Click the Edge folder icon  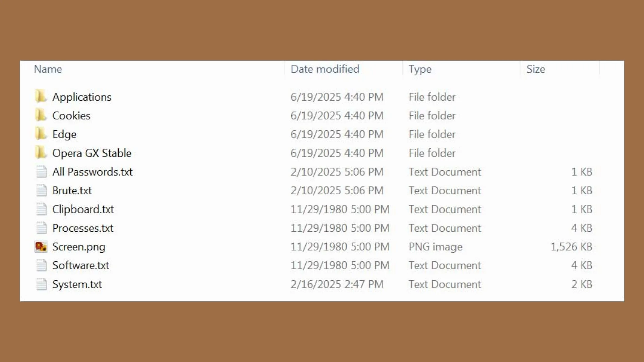(x=41, y=134)
